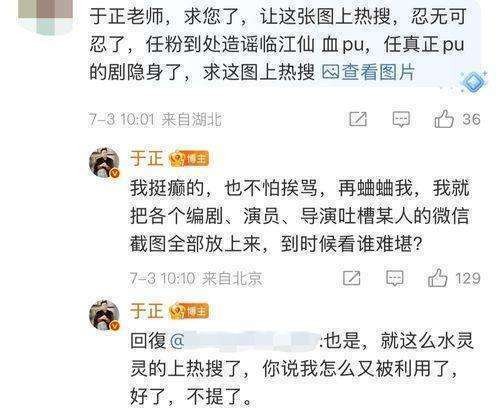
Task: Select the 也是，就这么水灵灵的上热搜了 reply text
Action: click(x=301, y=355)
